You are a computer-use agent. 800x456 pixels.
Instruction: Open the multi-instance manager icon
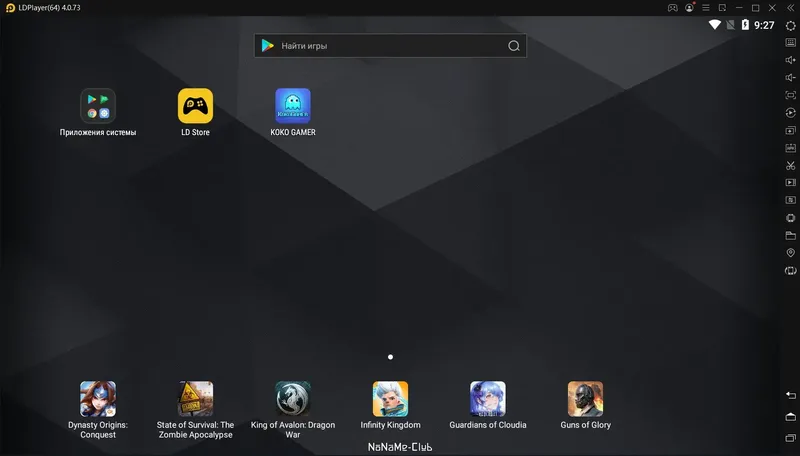pos(790,131)
